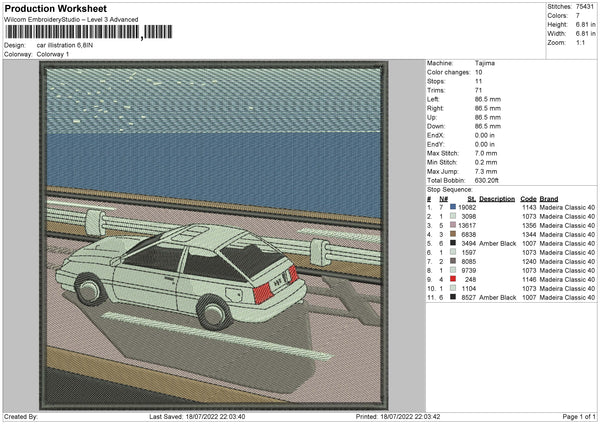Click the "Code" column header
The width and height of the screenshot is (600, 424).
(528, 199)
